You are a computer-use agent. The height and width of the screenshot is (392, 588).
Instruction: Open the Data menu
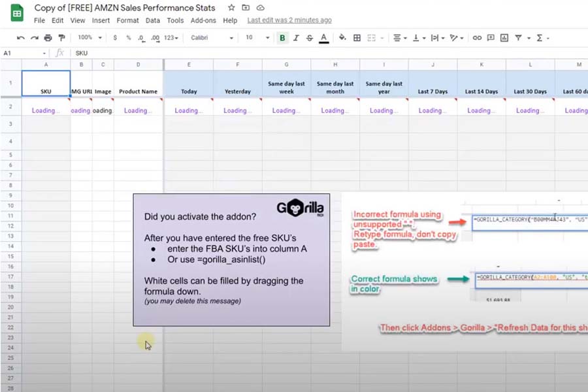pos(153,20)
